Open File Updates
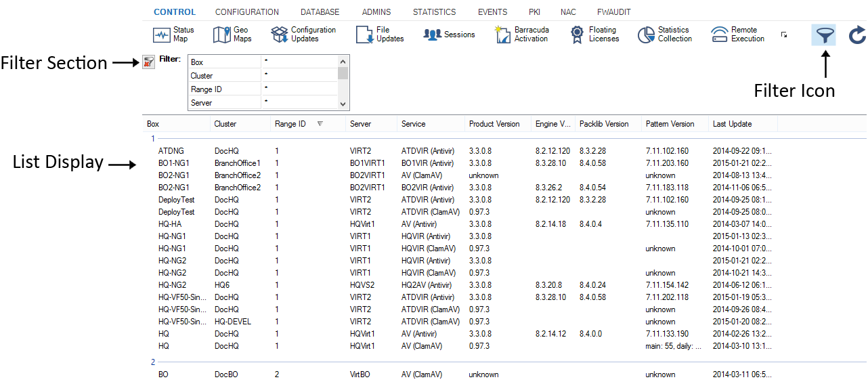The height and width of the screenshot is (386, 868). coord(381,35)
